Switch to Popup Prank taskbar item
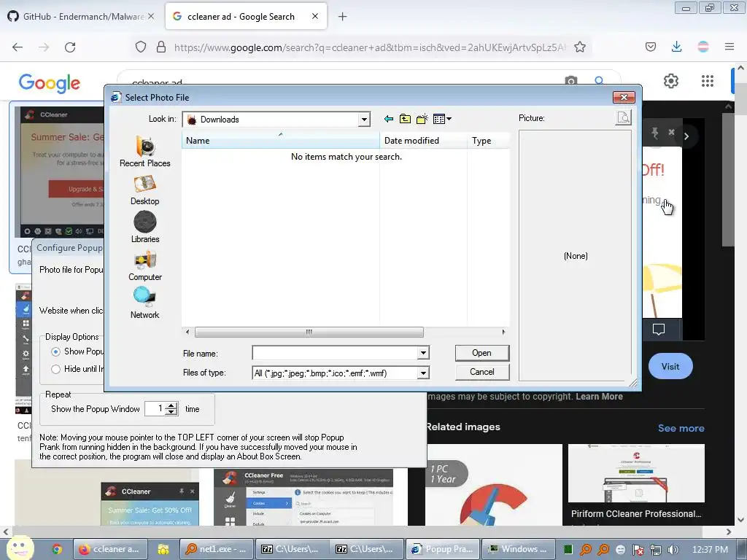 tap(443, 549)
